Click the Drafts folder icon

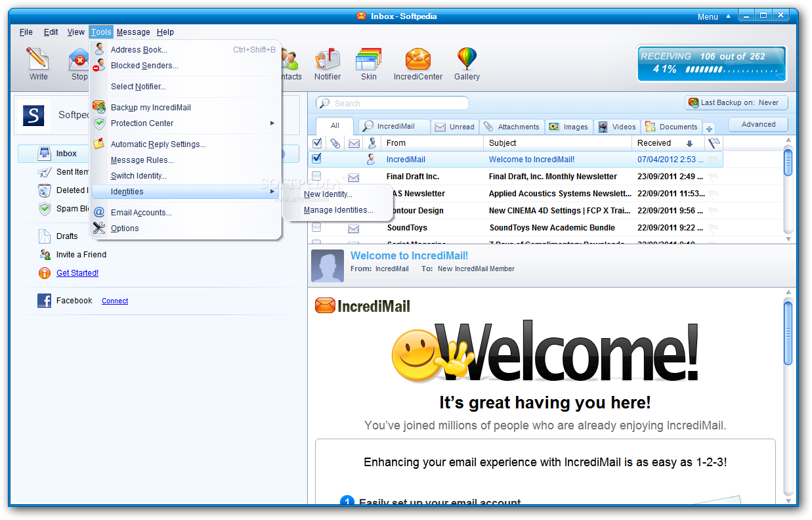click(x=45, y=236)
